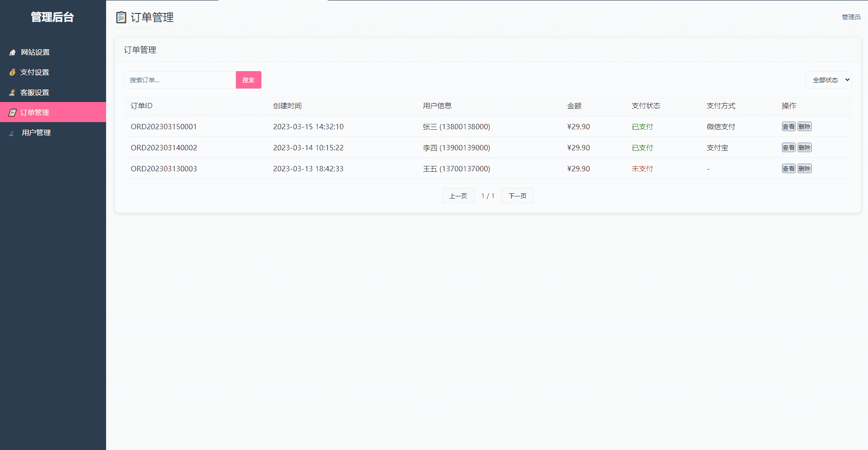This screenshot has height=450, width=868.
Task: Open the 全部状态 status filter dropdown
Action: 828,80
